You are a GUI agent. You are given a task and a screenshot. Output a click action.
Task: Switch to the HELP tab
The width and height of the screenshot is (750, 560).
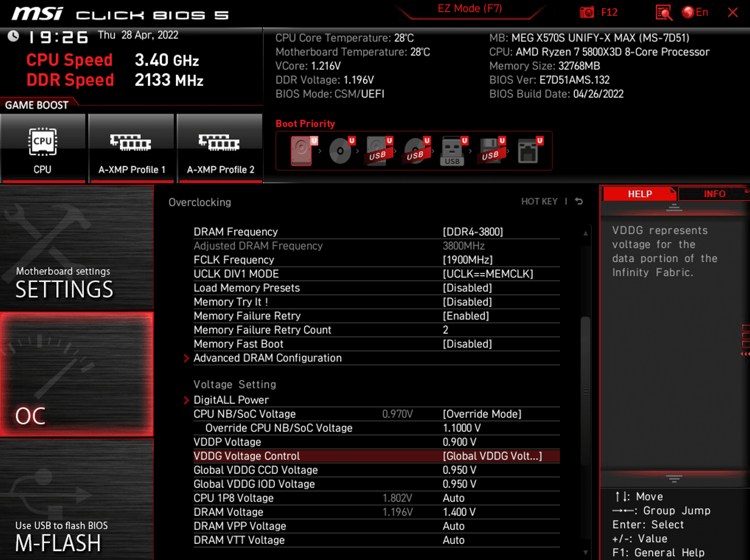[639, 194]
